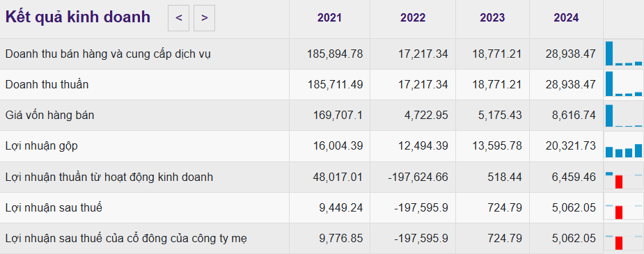Click the 2022 value -197,624.66 cell
Screen dimensions: 644x254
[418, 177]
